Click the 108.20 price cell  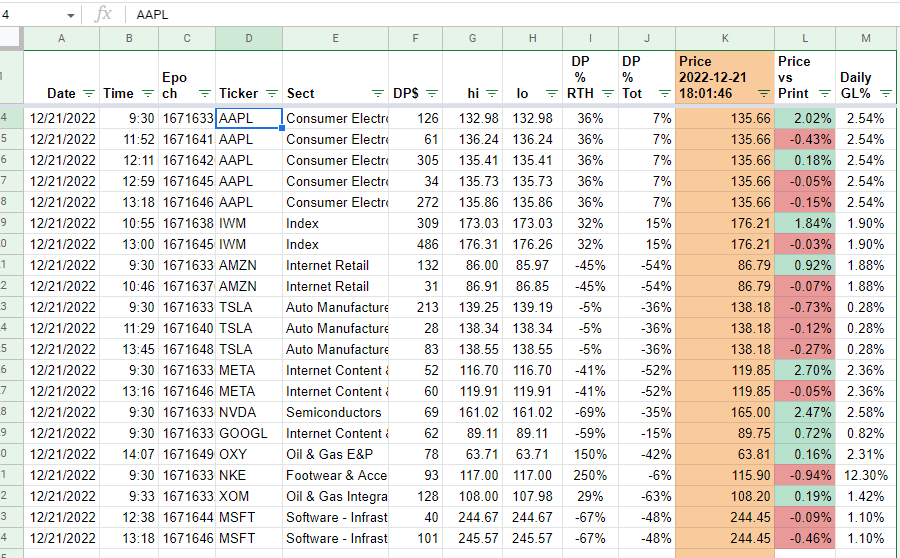pos(725,497)
